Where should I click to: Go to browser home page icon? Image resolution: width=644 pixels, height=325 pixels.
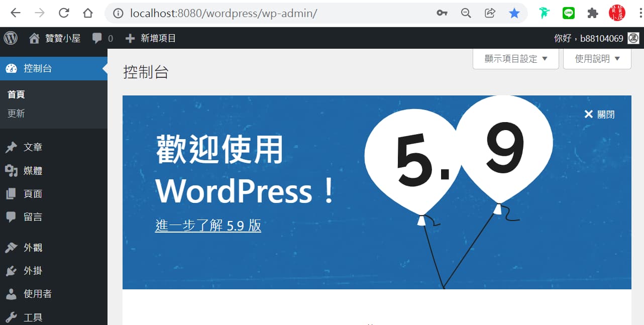click(88, 13)
